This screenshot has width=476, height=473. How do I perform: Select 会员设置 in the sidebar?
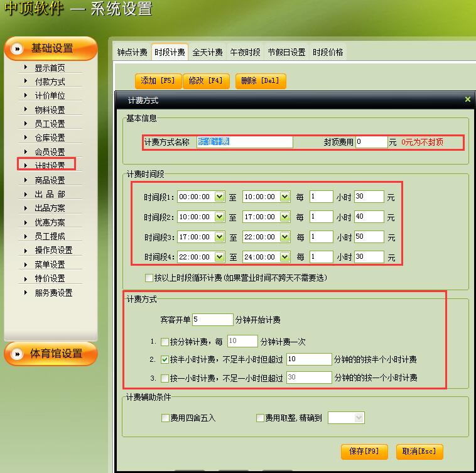[50, 151]
